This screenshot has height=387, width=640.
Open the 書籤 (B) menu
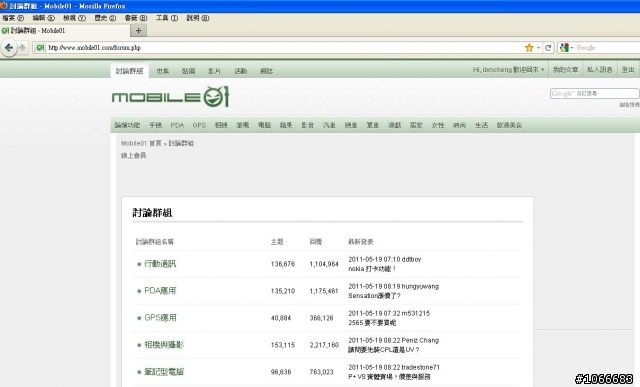pos(136,18)
